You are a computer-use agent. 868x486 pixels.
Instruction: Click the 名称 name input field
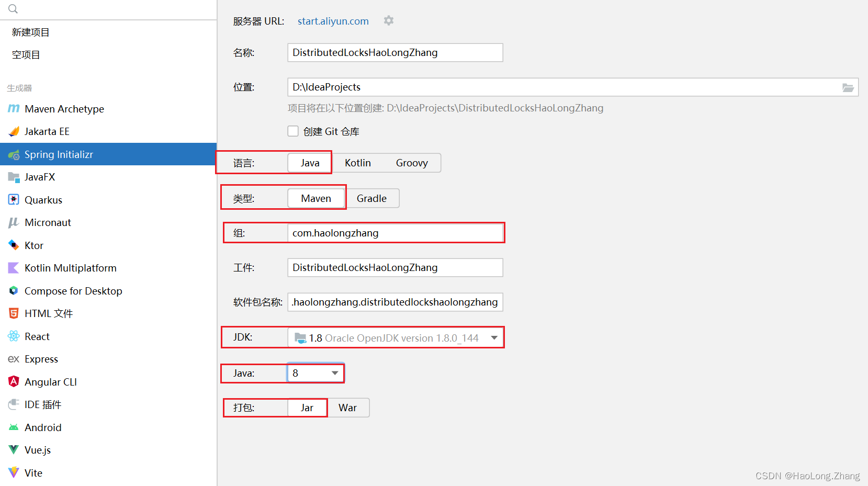click(x=395, y=52)
